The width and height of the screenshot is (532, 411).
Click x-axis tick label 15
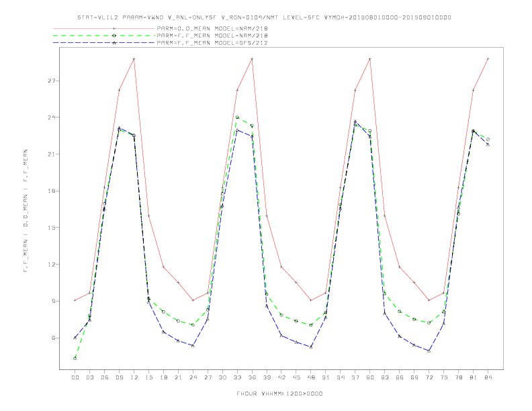pyautogui.click(x=148, y=377)
